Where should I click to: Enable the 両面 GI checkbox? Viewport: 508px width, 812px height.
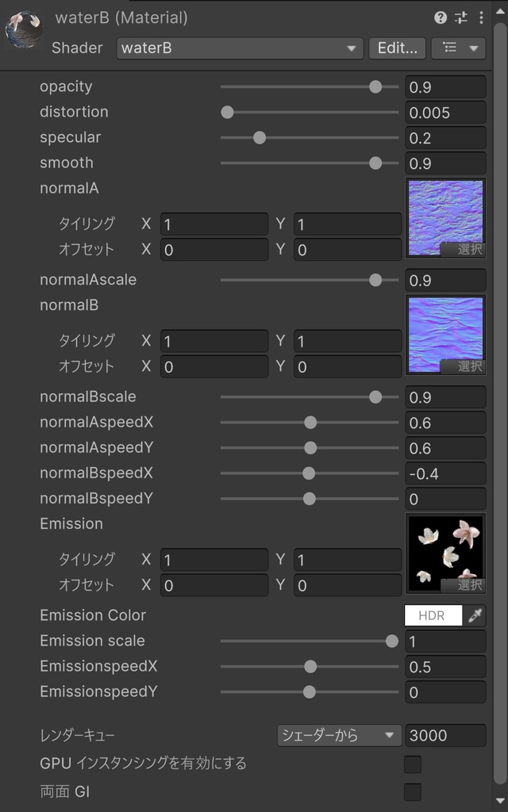tap(411, 791)
